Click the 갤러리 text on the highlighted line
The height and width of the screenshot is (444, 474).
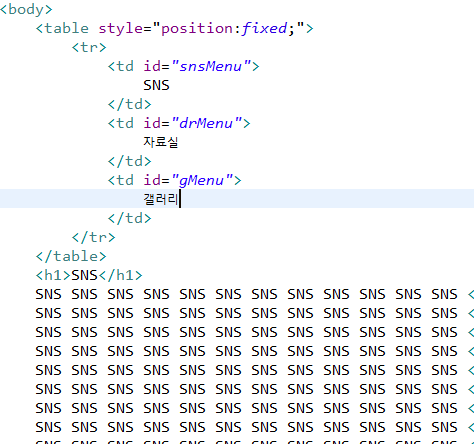pyautogui.click(x=161, y=199)
